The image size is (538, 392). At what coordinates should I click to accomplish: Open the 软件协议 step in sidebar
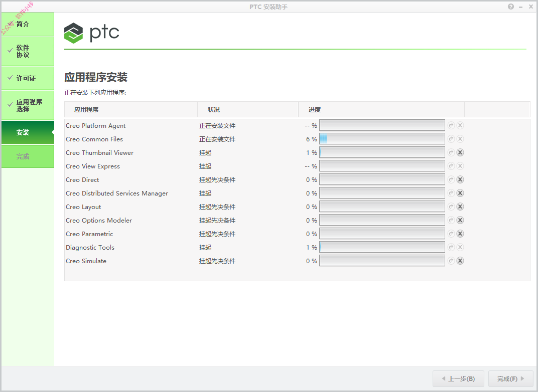tap(28, 51)
